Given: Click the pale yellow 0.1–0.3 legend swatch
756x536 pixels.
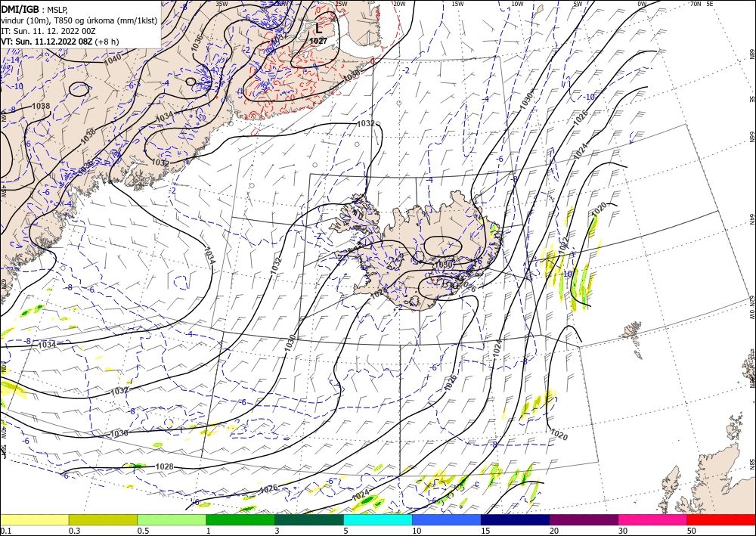Looking at the screenshot, I should tap(34, 519).
